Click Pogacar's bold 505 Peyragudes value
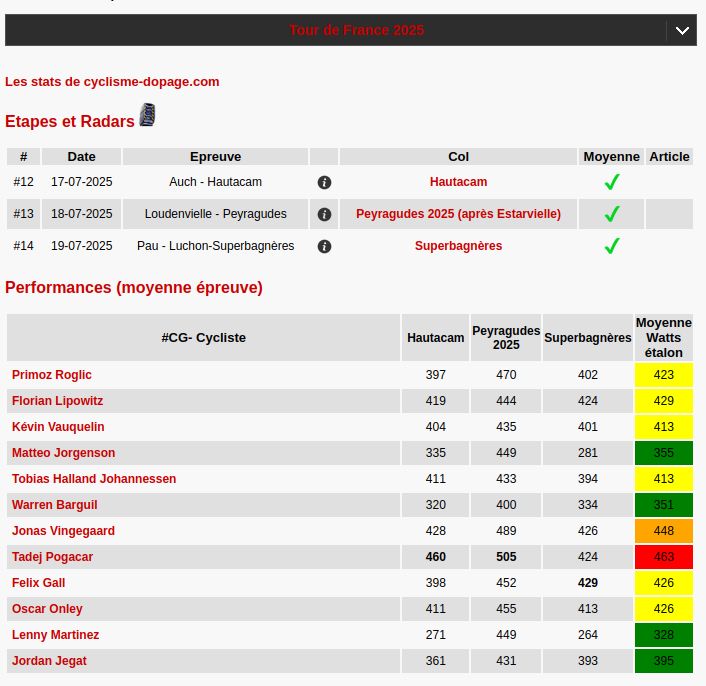 click(x=506, y=557)
